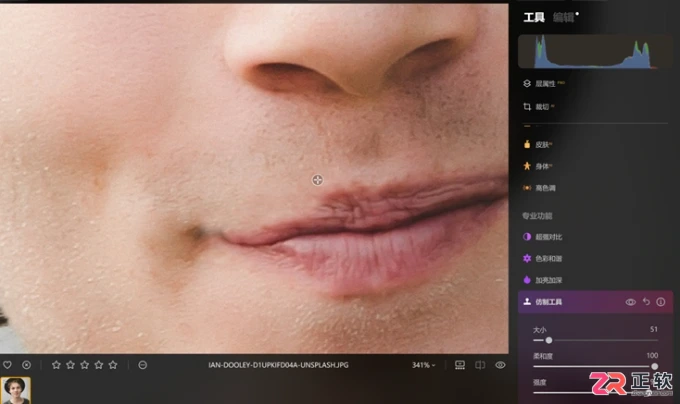The height and width of the screenshot is (404, 680).
Task: Open the 高色调 high key tool
Action: coord(540,188)
